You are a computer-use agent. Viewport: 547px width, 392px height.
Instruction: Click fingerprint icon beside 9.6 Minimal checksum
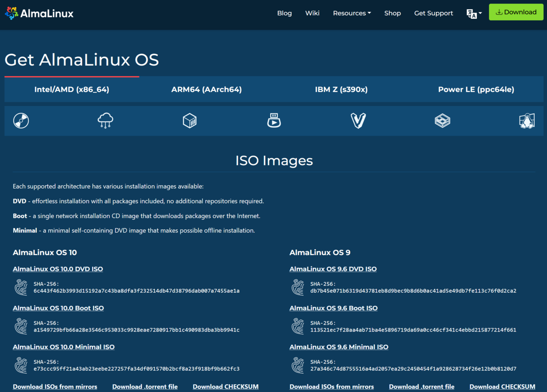click(298, 365)
